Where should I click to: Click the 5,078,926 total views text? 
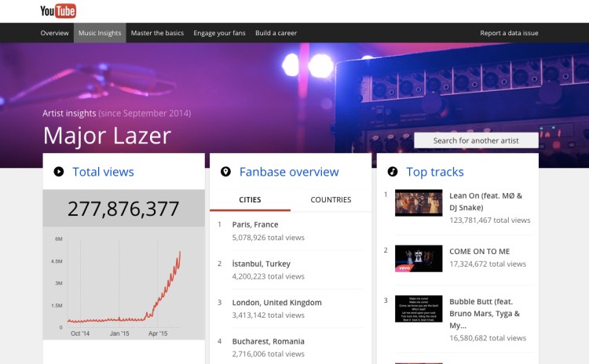point(269,238)
